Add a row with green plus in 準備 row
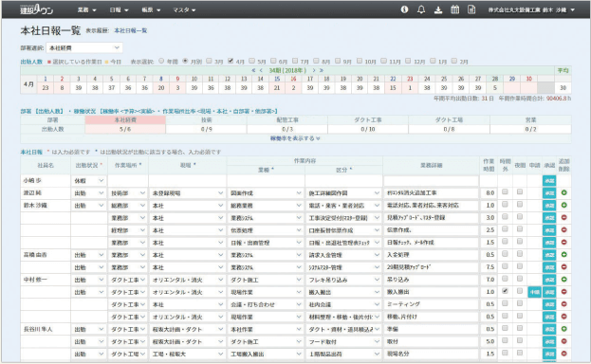Viewport: 591px width, 364px height. [563, 329]
